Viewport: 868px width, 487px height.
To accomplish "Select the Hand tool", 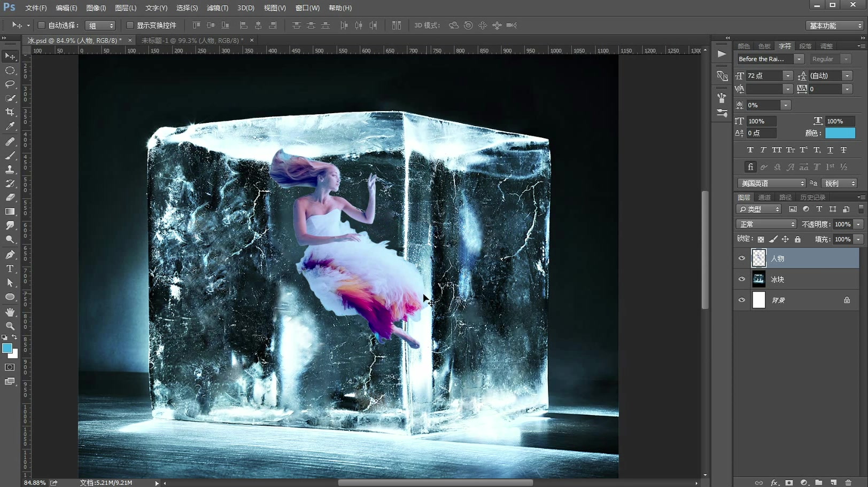I will [10, 312].
